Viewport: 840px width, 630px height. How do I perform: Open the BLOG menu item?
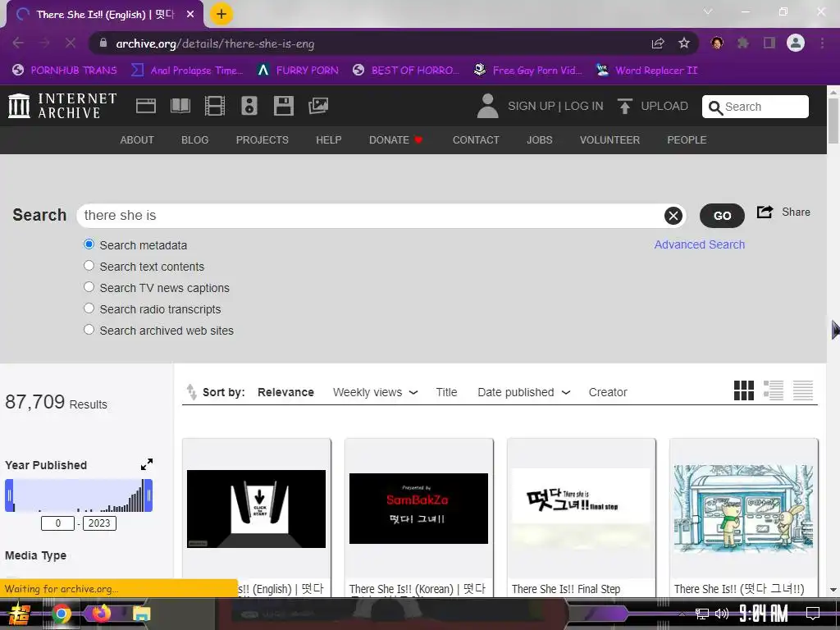click(x=194, y=139)
